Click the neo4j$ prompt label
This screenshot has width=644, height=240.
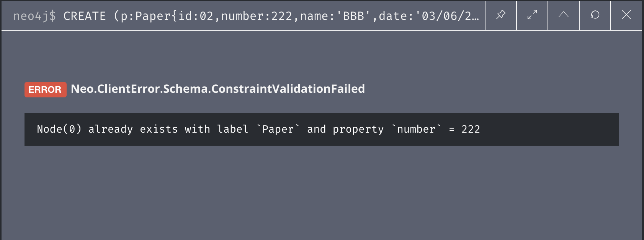click(34, 16)
